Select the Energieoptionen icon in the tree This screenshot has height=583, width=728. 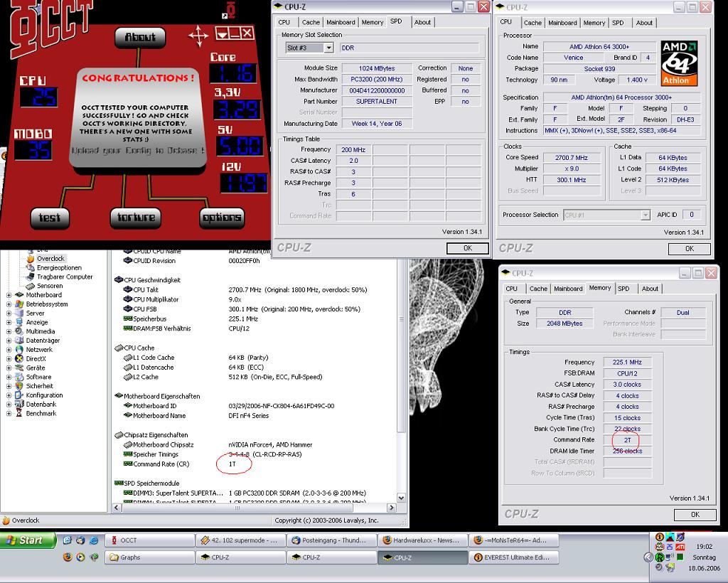[31, 268]
